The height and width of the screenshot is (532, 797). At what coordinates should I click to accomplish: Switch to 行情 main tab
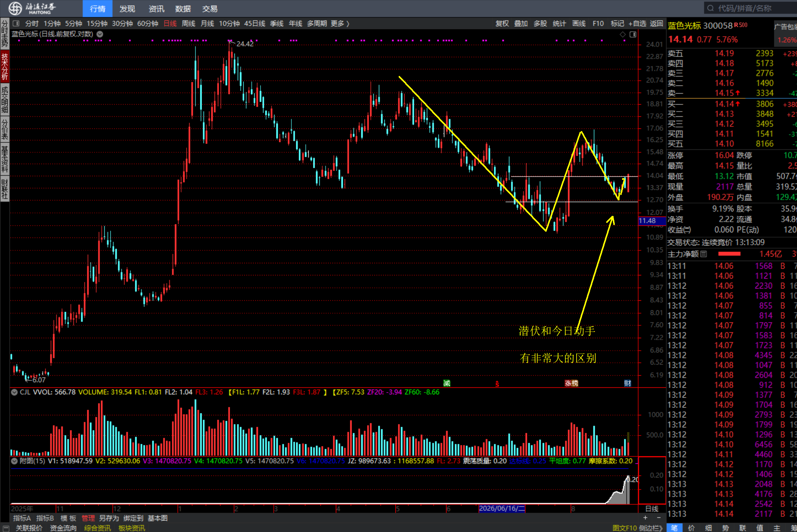click(97, 8)
